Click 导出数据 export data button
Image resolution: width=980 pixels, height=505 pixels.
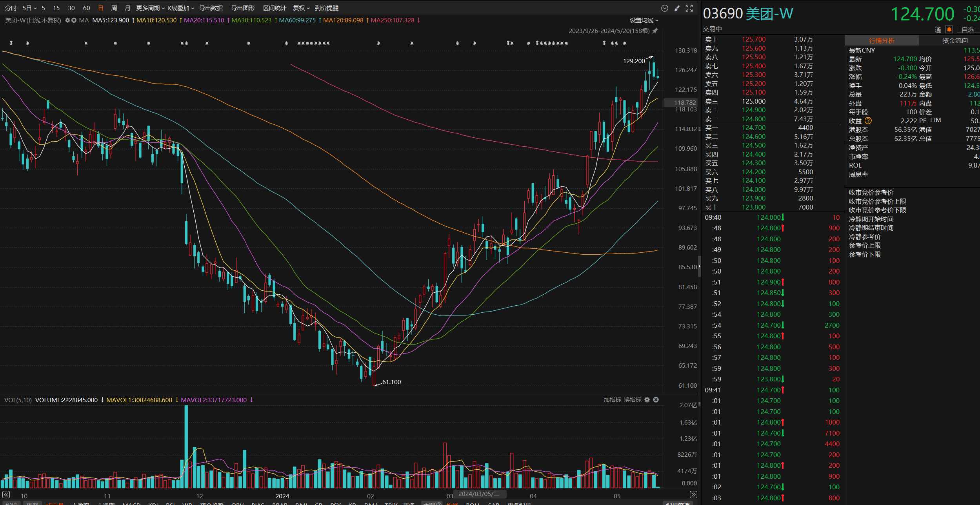pos(211,8)
